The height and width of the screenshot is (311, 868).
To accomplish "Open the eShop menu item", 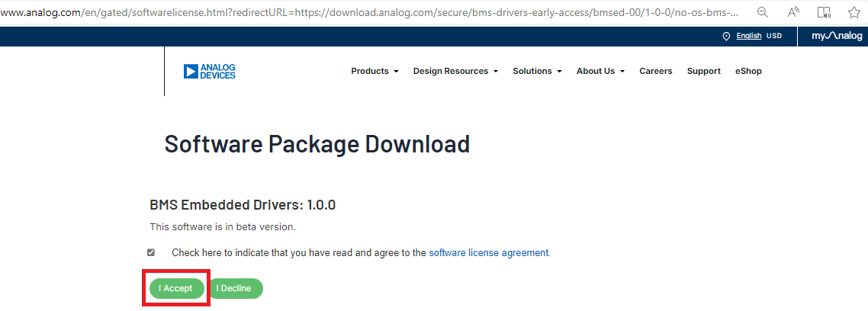I will (x=748, y=71).
